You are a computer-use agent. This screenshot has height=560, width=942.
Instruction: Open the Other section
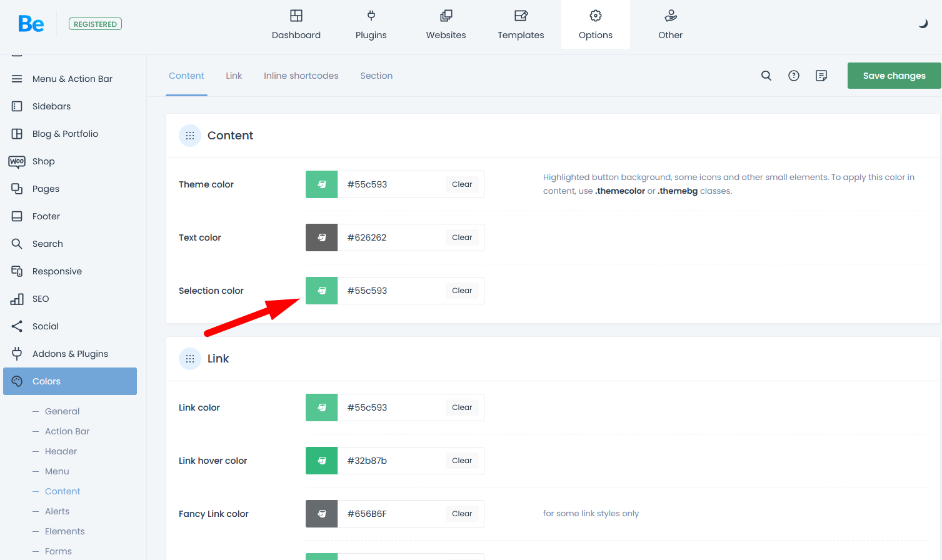tap(671, 24)
